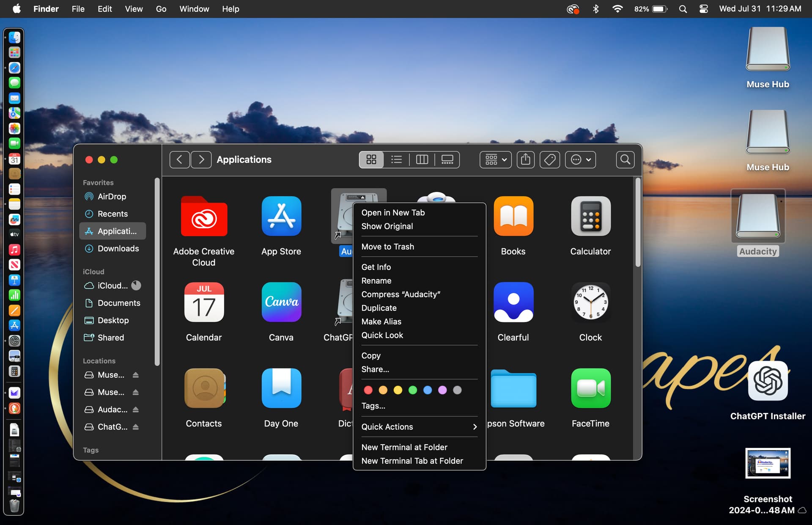Open the FaceTime app icon
The height and width of the screenshot is (525, 812).
click(590, 388)
